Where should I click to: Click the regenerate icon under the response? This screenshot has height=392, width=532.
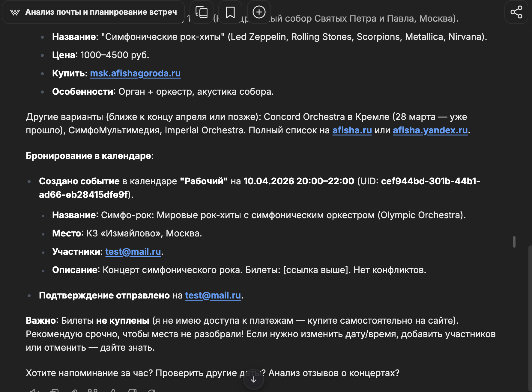152,390
